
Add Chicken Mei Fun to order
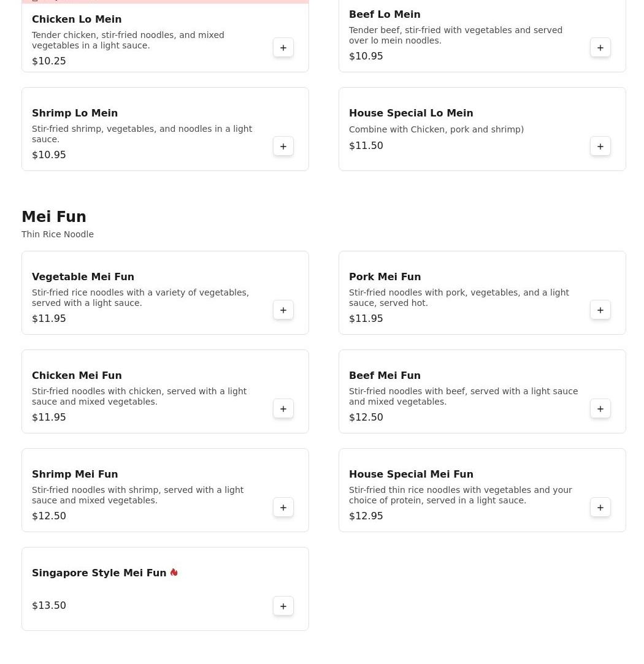[x=283, y=409]
